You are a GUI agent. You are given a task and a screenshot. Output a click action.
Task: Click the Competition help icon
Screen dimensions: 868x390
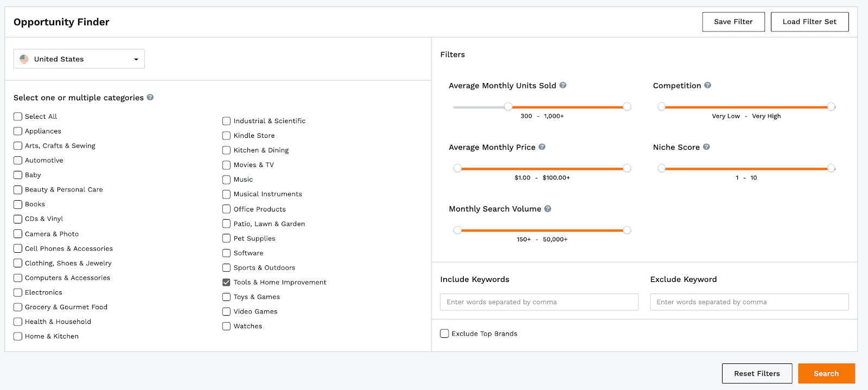707,85
